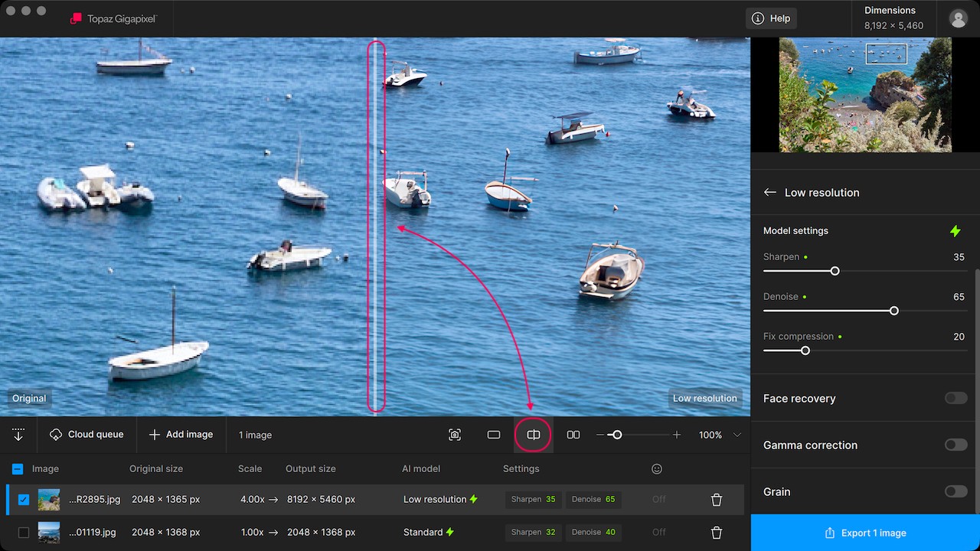Delete the 01119.jpg image row
The width and height of the screenshot is (980, 551).
[717, 533]
